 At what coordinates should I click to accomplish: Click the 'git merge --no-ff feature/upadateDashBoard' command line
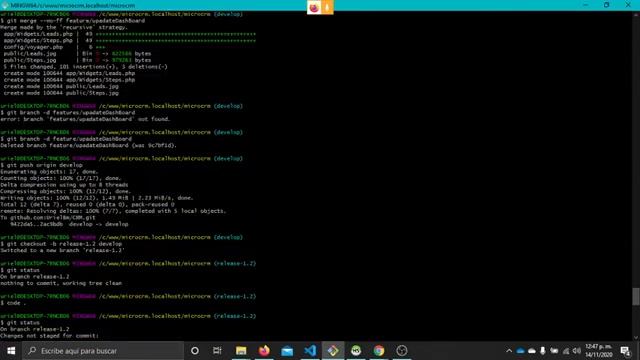(x=73, y=21)
